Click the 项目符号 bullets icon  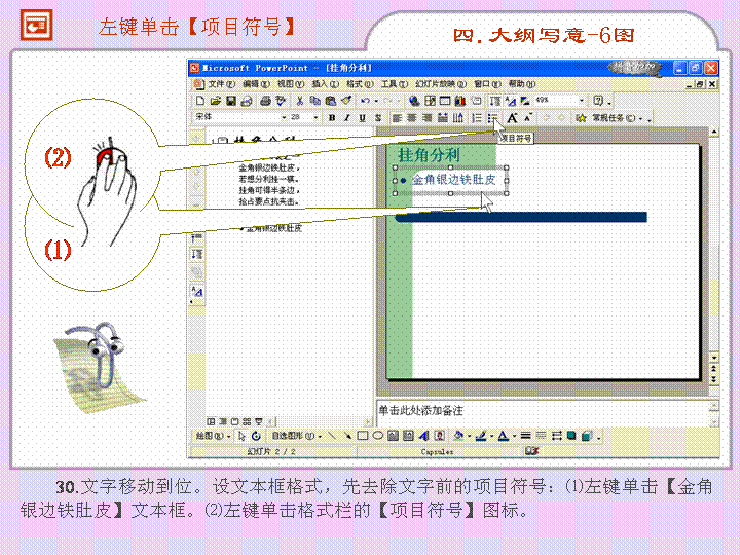click(493, 118)
